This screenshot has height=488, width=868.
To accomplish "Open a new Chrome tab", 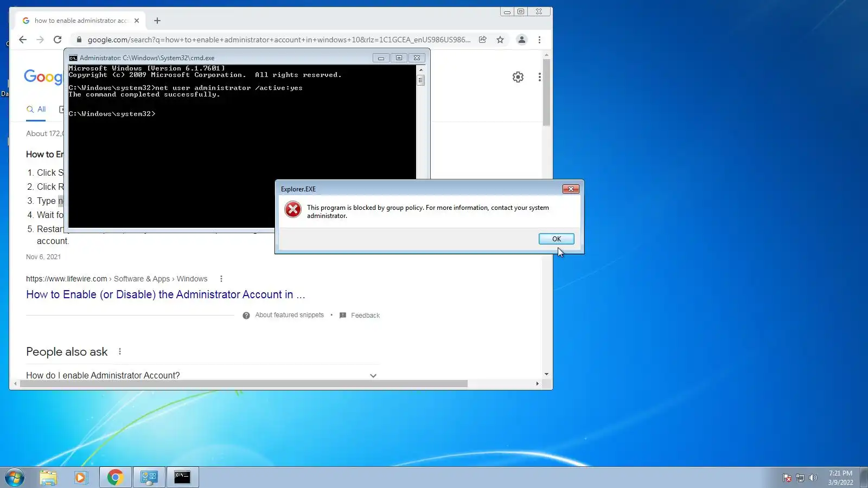I will pyautogui.click(x=157, y=21).
